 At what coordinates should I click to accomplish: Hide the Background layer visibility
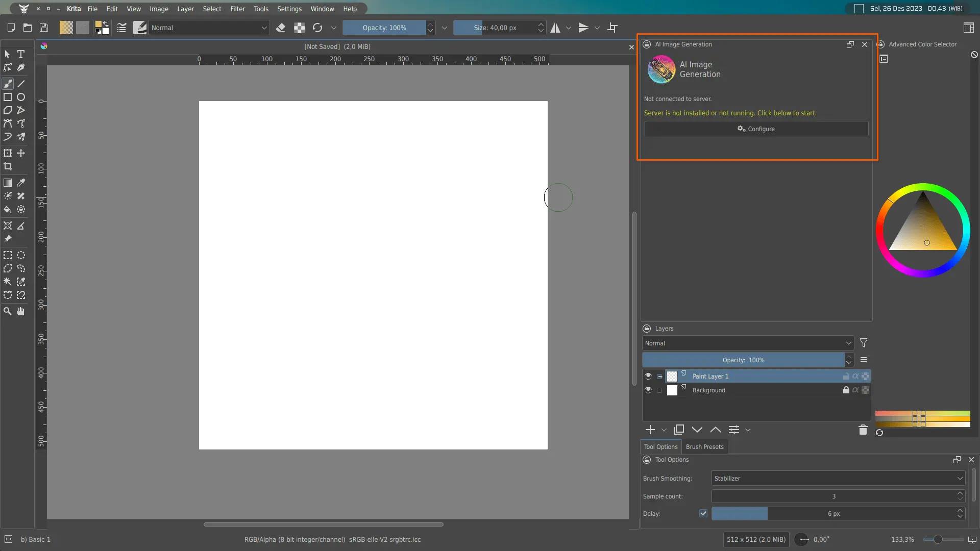648,390
